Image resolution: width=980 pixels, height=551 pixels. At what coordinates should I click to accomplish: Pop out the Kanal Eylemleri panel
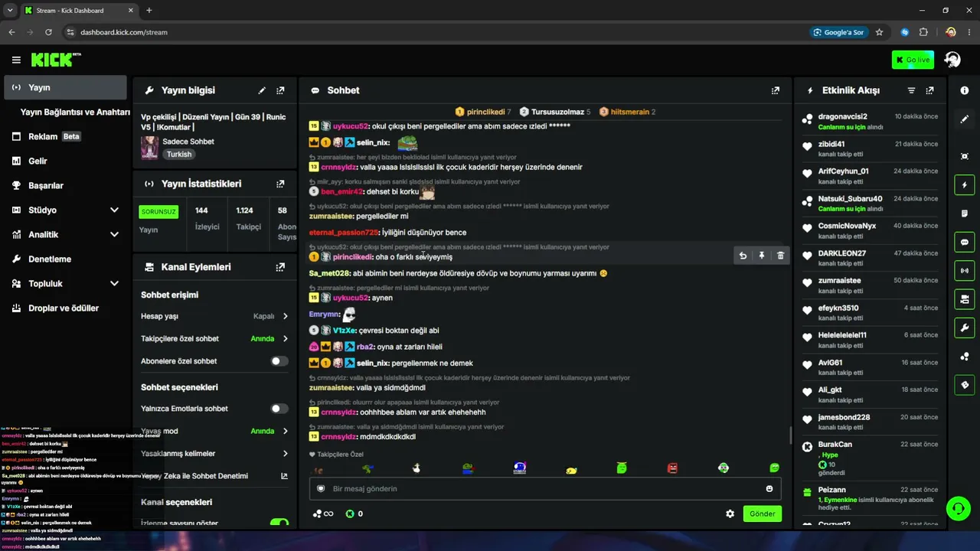280,267
